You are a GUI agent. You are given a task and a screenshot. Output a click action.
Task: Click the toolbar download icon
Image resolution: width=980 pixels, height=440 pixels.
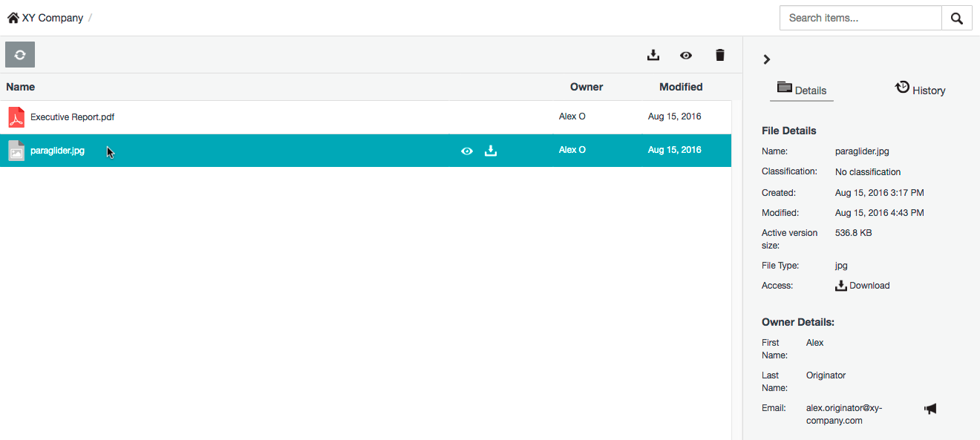click(x=653, y=55)
